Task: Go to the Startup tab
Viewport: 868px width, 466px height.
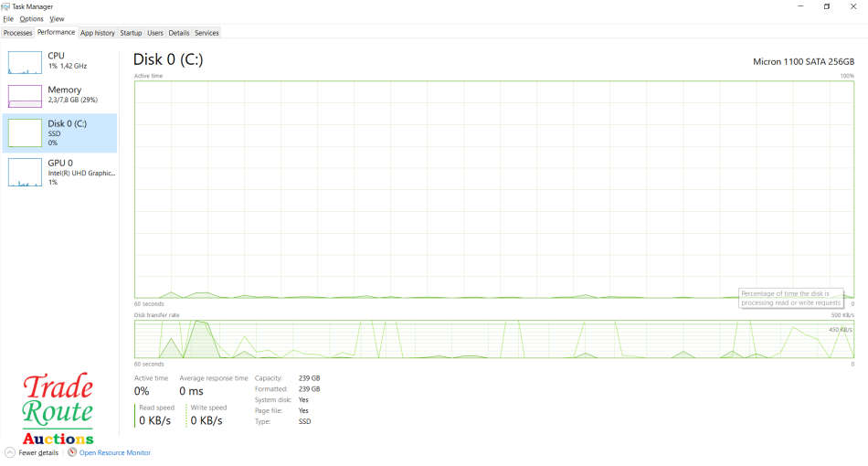Action: 131,33
